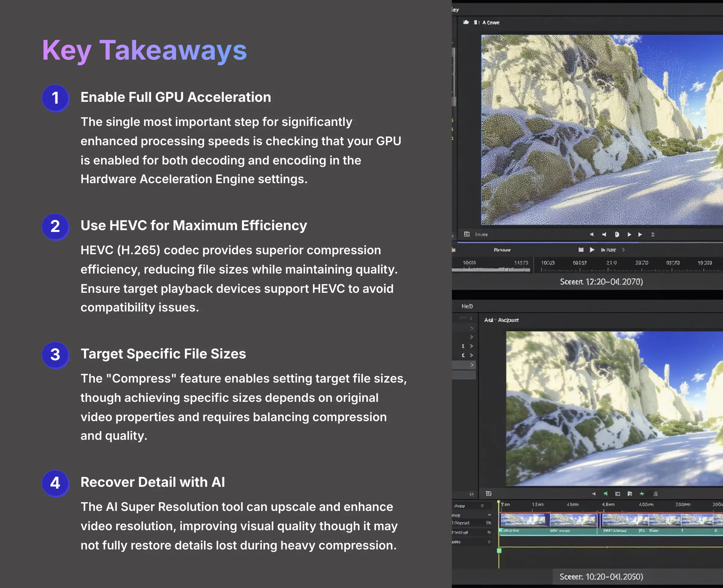723x588 pixels.
Task: Jump to 10:05 on the upper ruler
Action: click(x=548, y=262)
